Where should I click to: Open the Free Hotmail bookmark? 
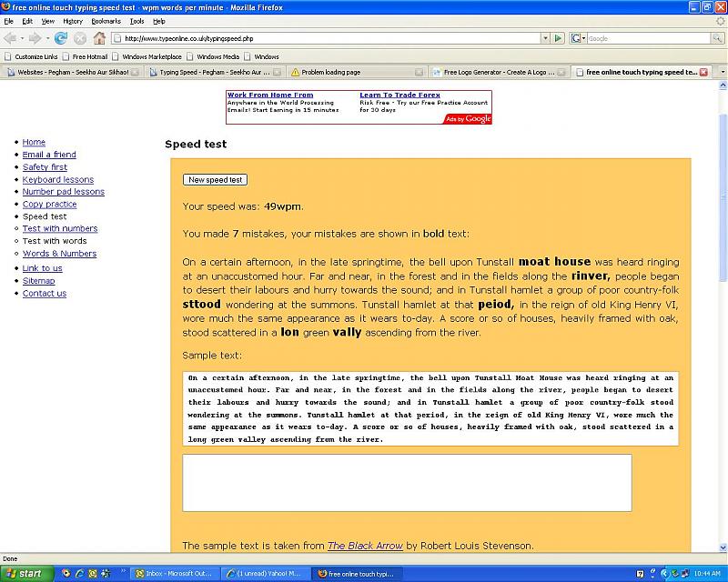(85, 56)
